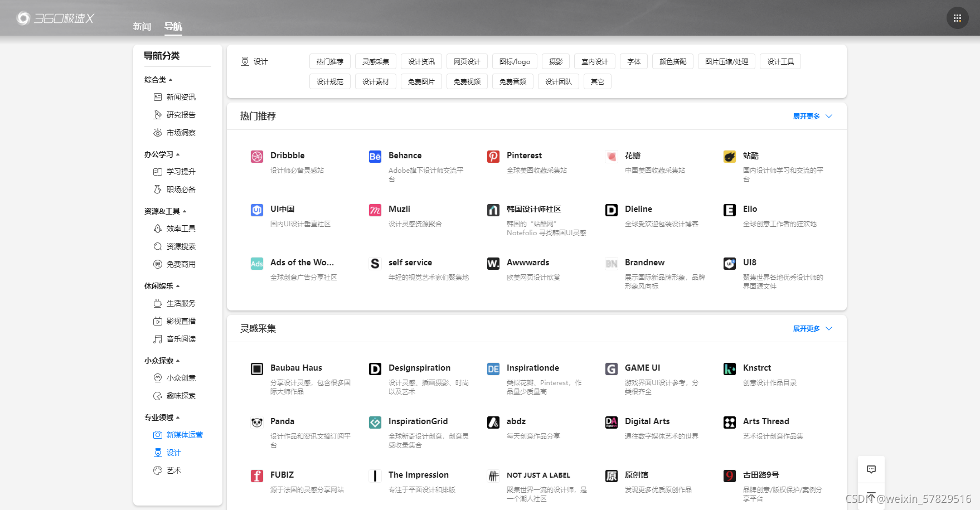980x510 pixels.
Task: Open the Digital Arts icon
Action: click(x=612, y=422)
